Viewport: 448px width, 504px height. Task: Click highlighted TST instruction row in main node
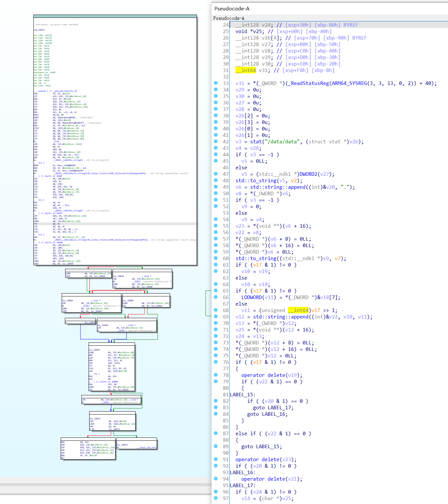[x=115, y=224]
